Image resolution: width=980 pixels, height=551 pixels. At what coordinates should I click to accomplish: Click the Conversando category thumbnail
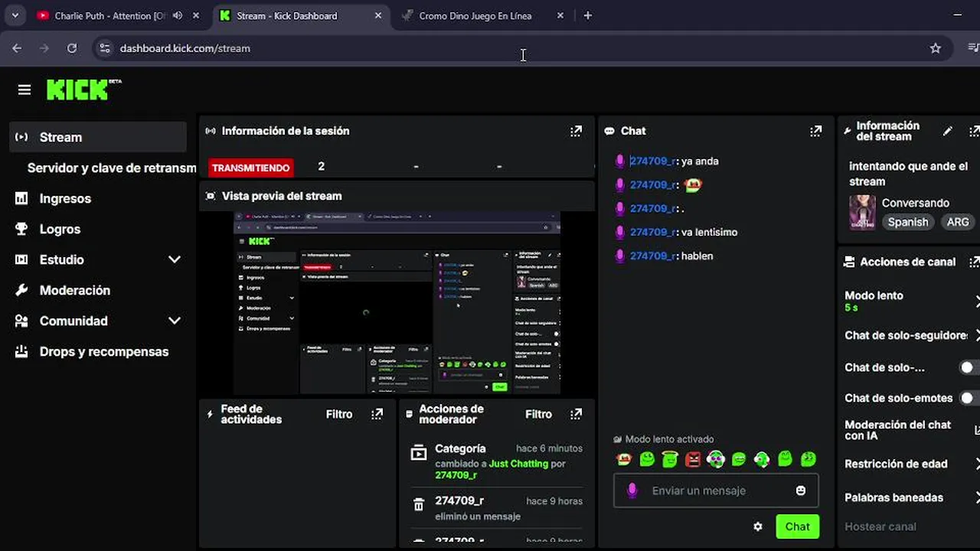tap(862, 212)
